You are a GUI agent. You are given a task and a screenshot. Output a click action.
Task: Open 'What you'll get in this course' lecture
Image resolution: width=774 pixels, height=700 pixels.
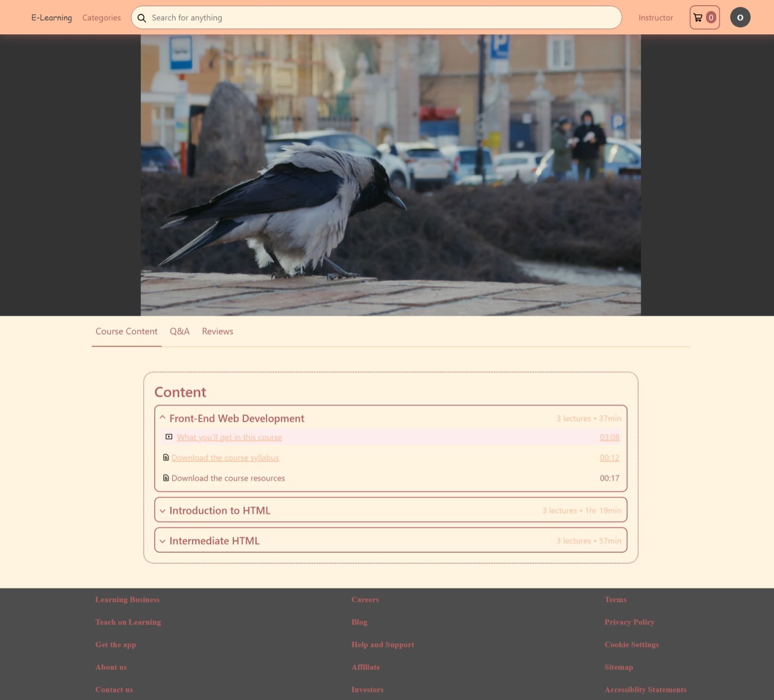[229, 437]
